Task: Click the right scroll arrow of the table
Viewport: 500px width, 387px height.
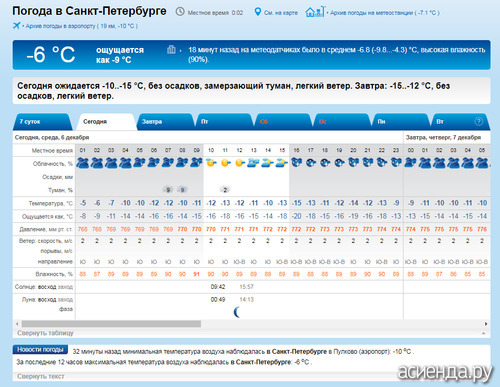Action: tap(486, 324)
